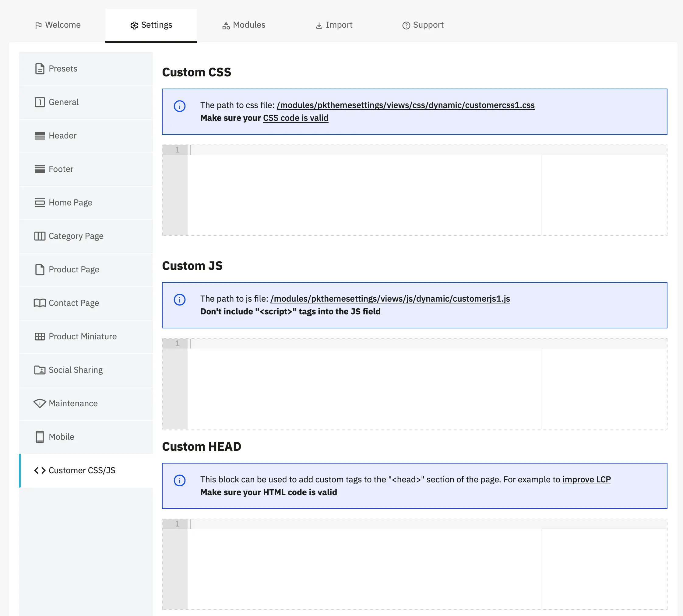The image size is (683, 616).
Task: Go to the Support tab
Action: [423, 25]
